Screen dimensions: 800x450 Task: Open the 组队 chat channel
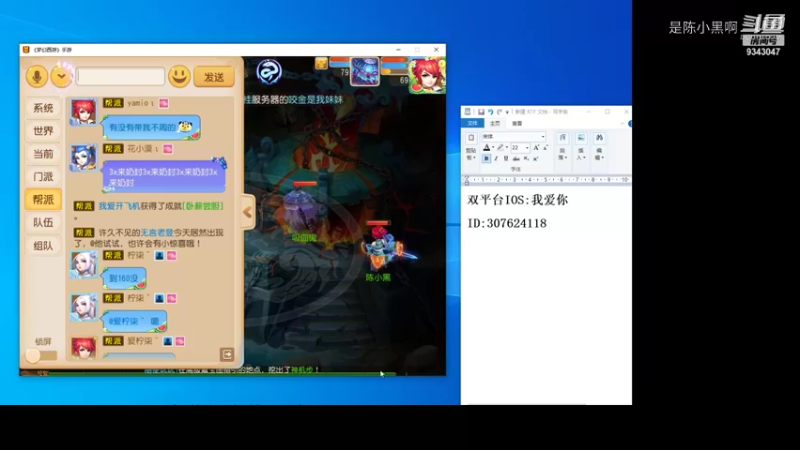pos(43,245)
